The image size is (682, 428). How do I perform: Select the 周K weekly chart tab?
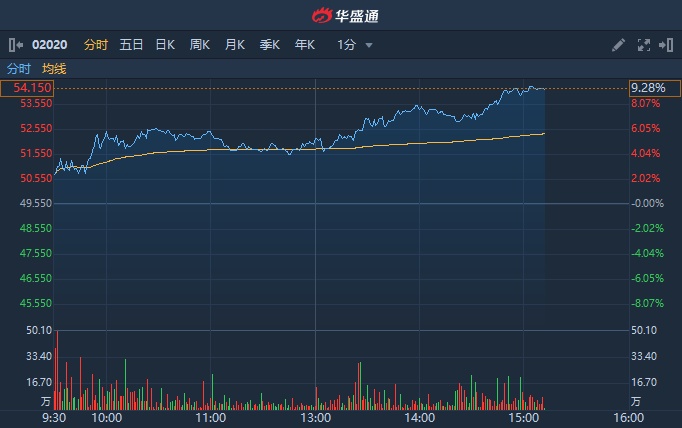[x=200, y=45]
